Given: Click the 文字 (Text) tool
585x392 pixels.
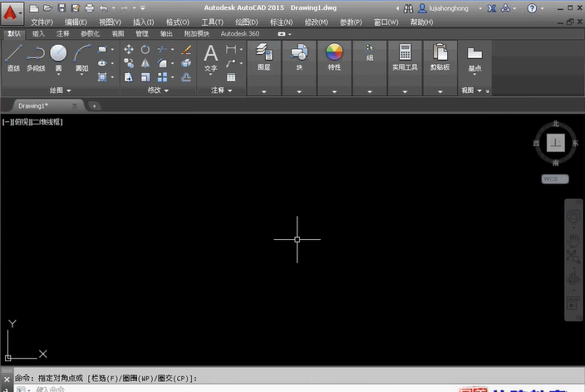Looking at the screenshot, I should pyautogui.click(x=211, y=58).
